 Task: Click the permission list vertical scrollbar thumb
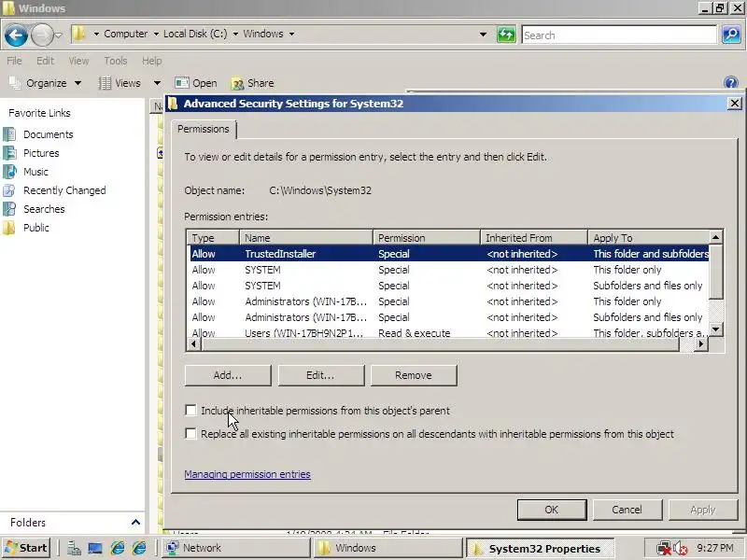coord(715,272)
